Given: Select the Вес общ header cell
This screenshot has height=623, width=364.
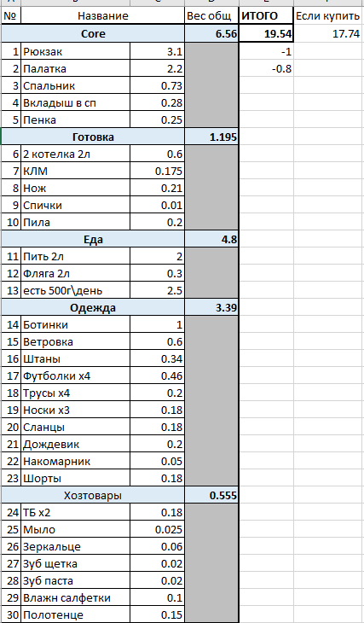Looking at the screenshot, I should coord(211,16).
